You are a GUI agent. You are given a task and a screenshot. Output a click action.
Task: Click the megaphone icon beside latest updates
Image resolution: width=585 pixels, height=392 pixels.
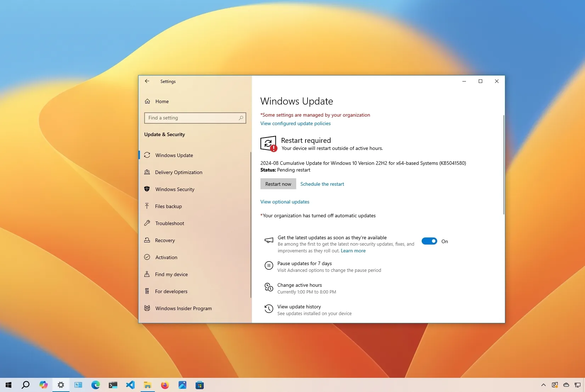click(x=269, y=240)
